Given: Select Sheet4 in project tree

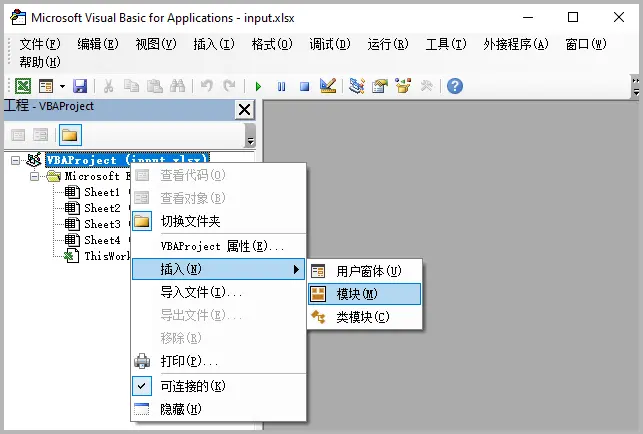Looking at the screenshot, I should point(102,240).
